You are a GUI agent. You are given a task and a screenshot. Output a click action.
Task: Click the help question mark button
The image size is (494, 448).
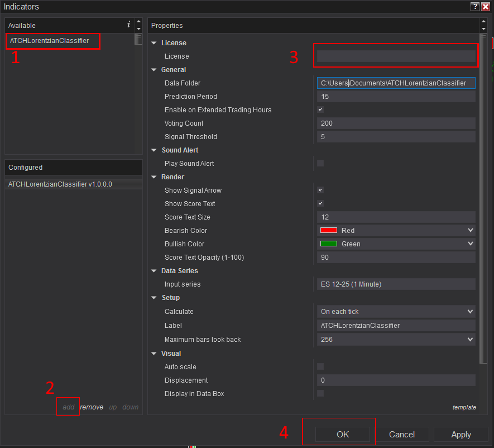[474, 7]
